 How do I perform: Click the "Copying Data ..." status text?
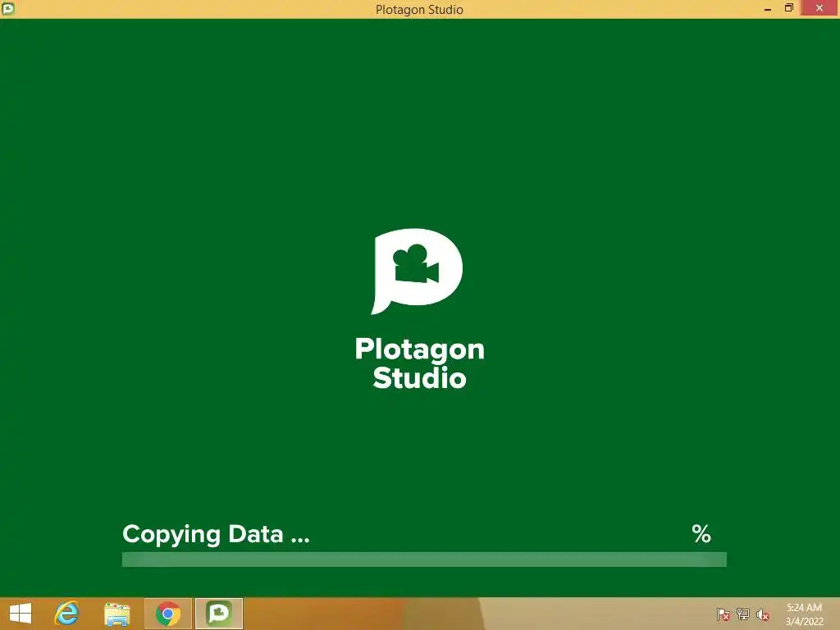(x=216, y=535)
